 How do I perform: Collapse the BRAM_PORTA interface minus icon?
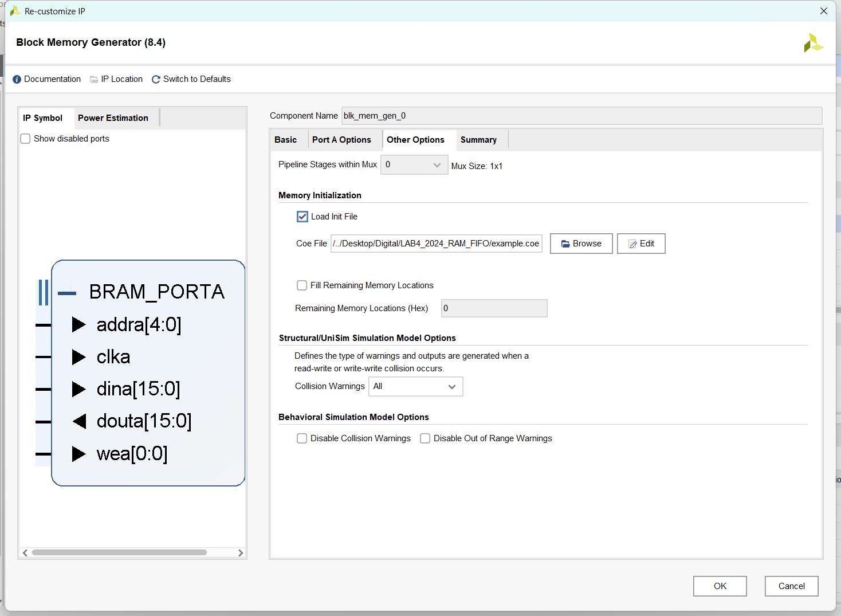coord(67,293)
